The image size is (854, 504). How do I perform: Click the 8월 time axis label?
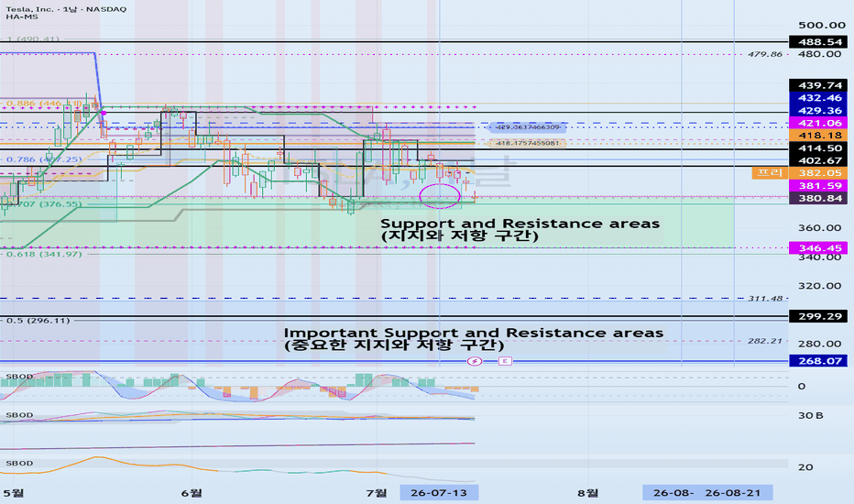(x=588, y=493)
